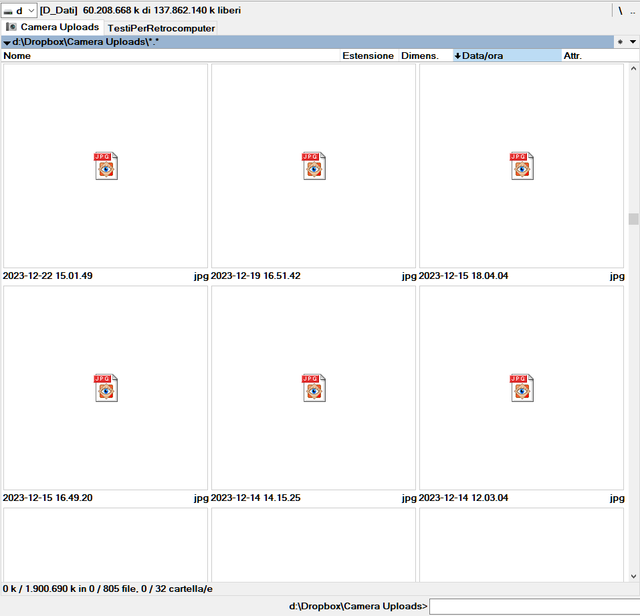Screen dimensions: 640x616
Task: Sort files by the Estensione column
Action: coord(369,56)
